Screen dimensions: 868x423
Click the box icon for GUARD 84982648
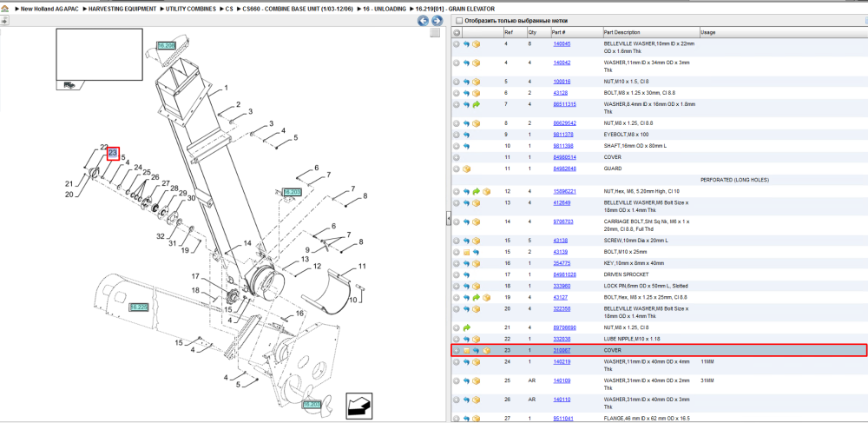tap(466, 169)
